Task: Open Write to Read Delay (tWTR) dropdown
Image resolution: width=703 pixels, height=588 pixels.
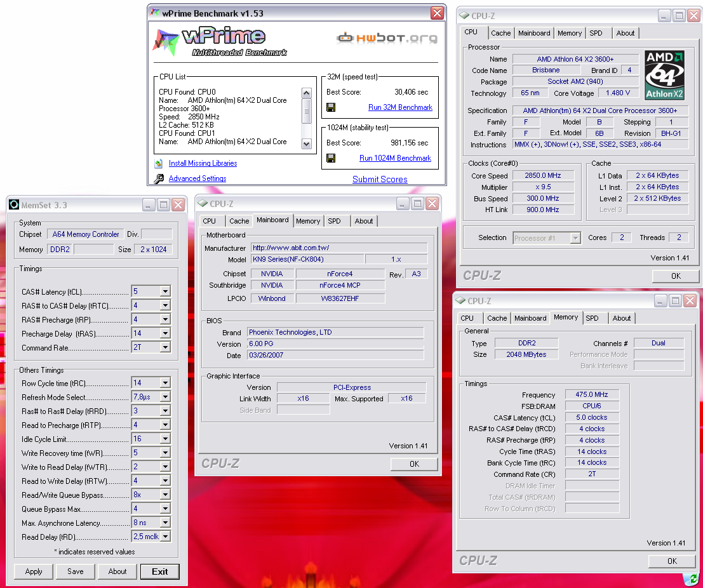Action: (x=166, y=467)
